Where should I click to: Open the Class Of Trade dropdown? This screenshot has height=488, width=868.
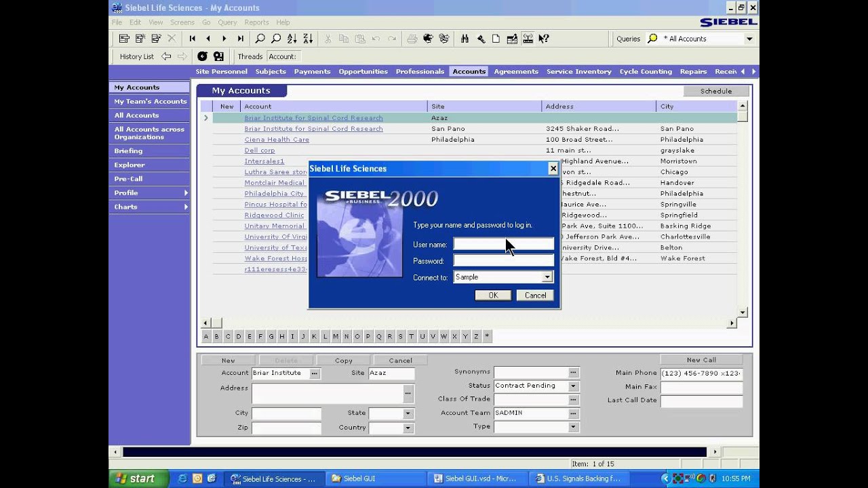click(573, 400)
